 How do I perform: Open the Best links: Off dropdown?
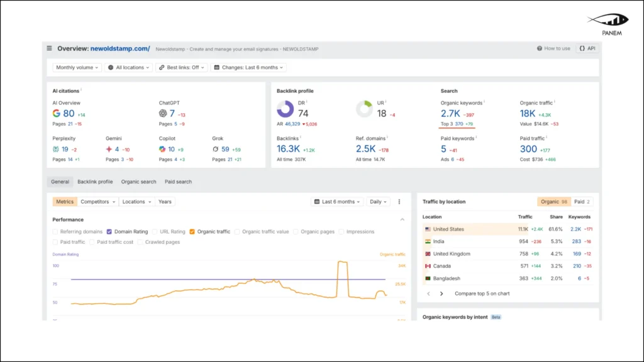(182, 68)
